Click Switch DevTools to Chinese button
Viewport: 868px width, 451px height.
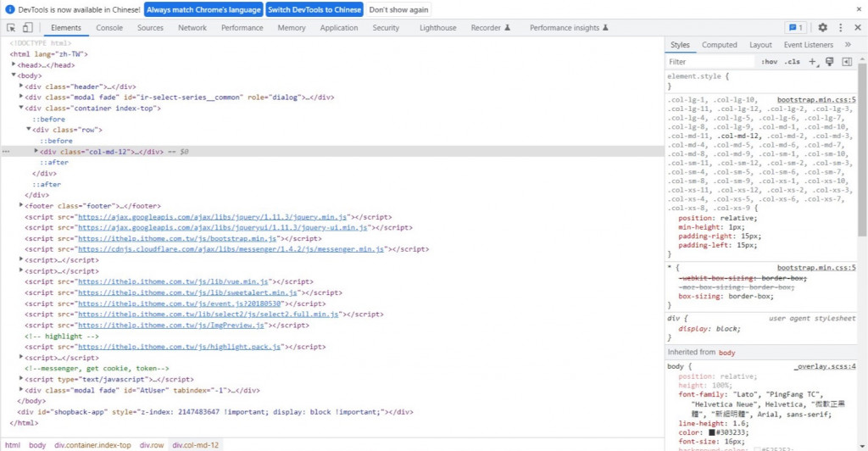314,9
